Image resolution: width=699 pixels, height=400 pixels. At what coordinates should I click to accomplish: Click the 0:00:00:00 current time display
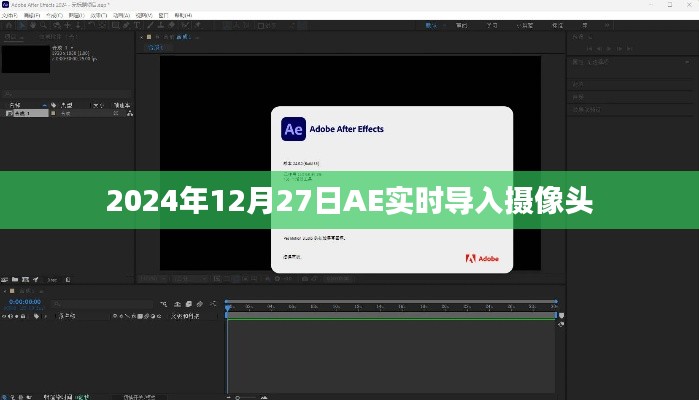(x=24, y=301)
